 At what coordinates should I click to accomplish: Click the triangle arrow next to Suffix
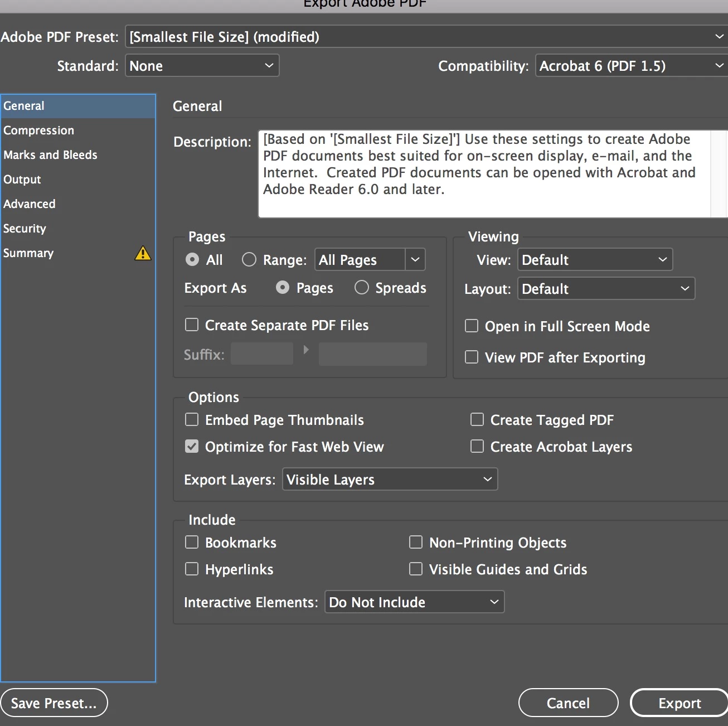coord(306,350)
